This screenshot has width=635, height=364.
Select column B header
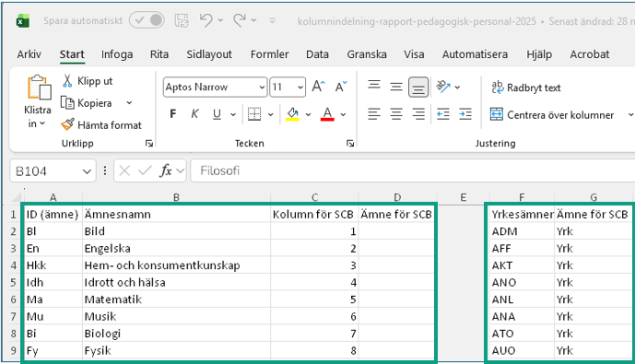[x=176, y=197]
